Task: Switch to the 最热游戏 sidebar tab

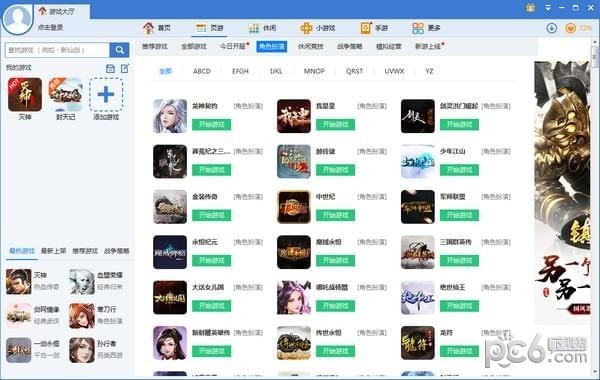Action: tap(22, 251)
